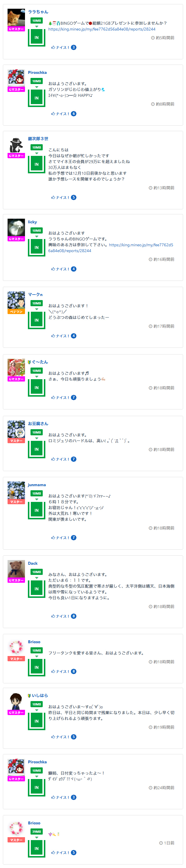Click the like count badge on junmama's post
186x868 pixels.
click(x=74, y=538)
